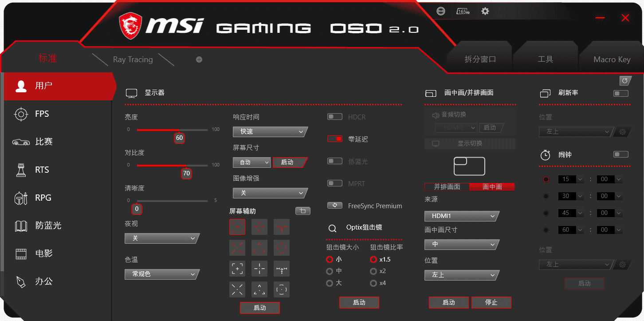Viewport: 644px width, 321px height.
Task: Open PIP 位置 左上 dropdown
Action: 462,275
